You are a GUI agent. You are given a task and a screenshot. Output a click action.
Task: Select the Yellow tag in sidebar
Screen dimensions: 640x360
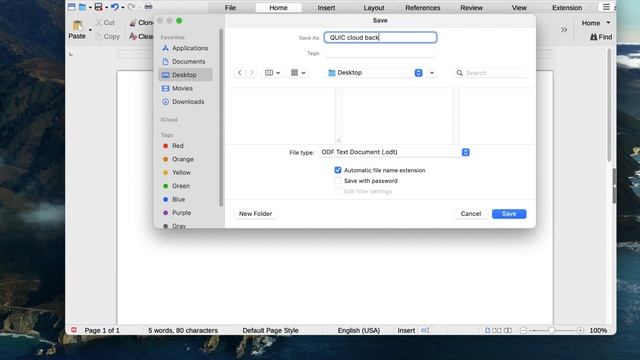pos(177,173)
